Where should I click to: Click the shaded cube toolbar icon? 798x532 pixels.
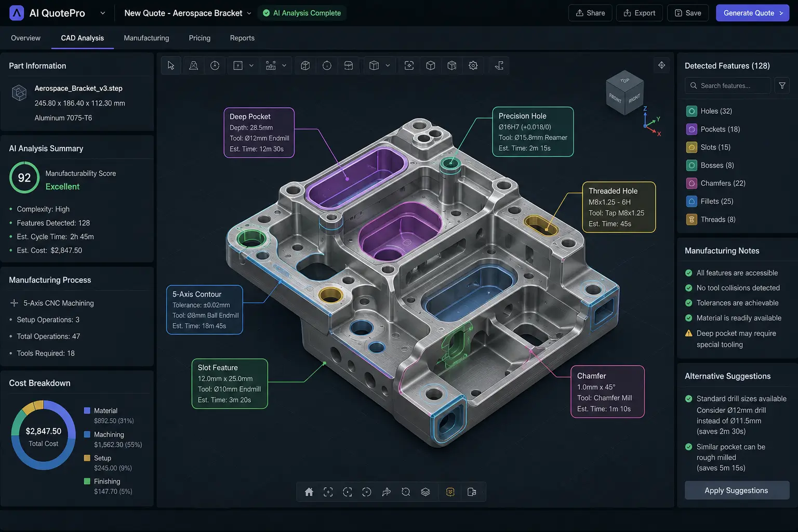pyautogui.click(x=452, y=65)
